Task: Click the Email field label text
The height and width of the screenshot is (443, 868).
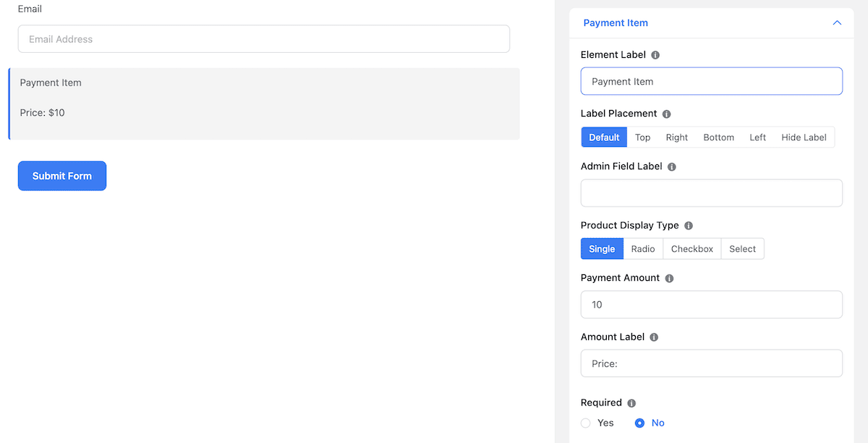Action: 30,9
